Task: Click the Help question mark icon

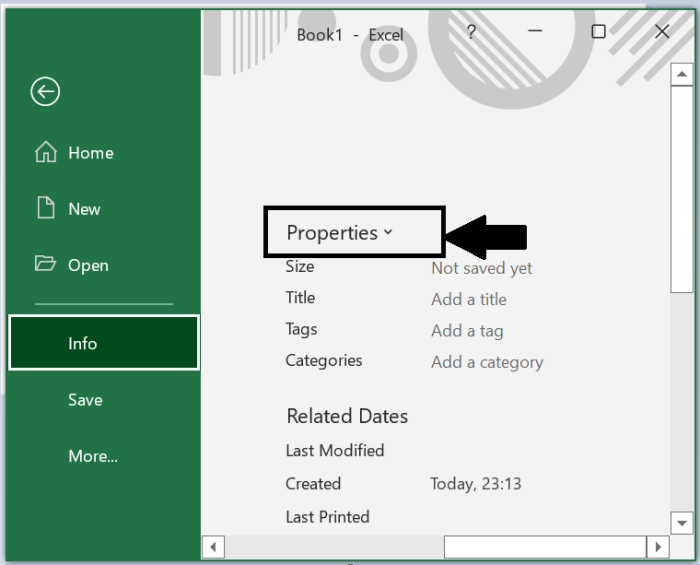Action: [471, 32]
